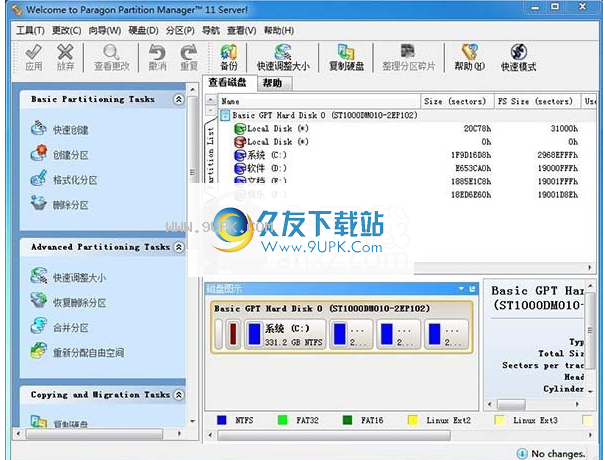Open the 查看(V) menu
Screen dimensions: 603x460
pos(242,30)
